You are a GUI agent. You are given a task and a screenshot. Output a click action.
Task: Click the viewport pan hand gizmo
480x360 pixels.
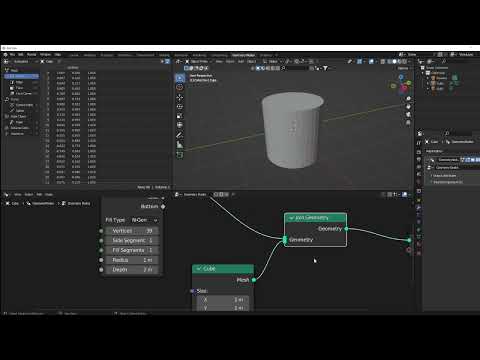[x=408, y=107]
